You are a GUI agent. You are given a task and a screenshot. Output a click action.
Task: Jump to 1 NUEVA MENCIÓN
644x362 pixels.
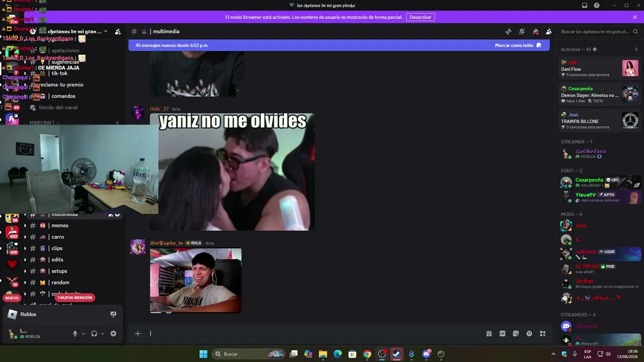pyautogui.click(x=75, y=298)
